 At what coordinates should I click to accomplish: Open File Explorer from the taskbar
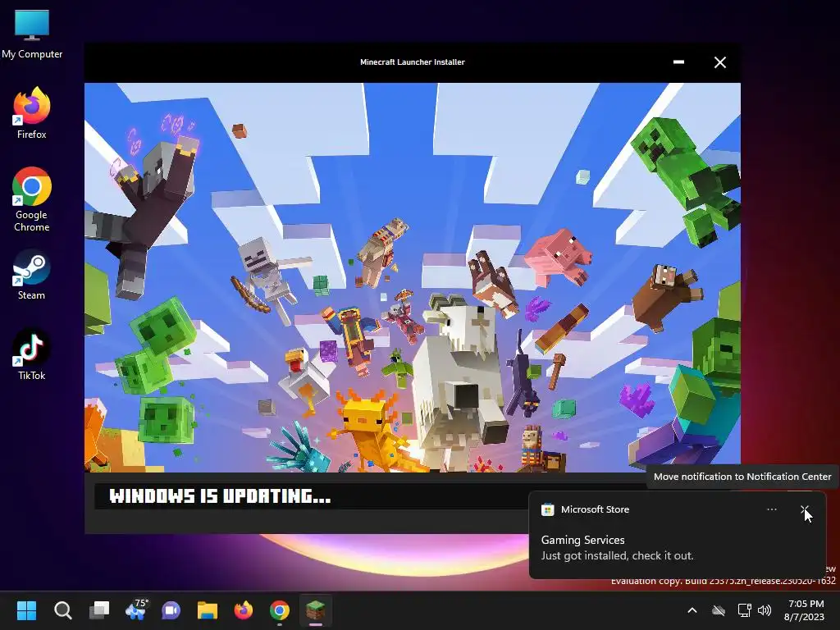point(208,610)
